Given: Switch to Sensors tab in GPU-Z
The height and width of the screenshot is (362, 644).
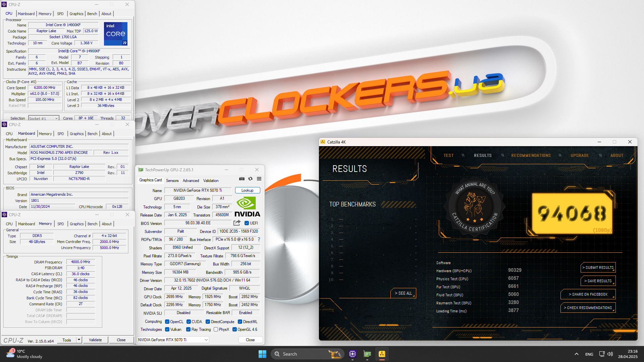Looking at the screenshot, I should click(x=172, y=181).
